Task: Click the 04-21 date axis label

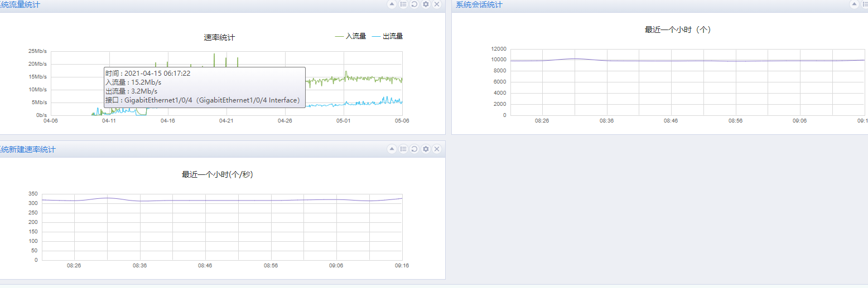Action: (226, 120)
